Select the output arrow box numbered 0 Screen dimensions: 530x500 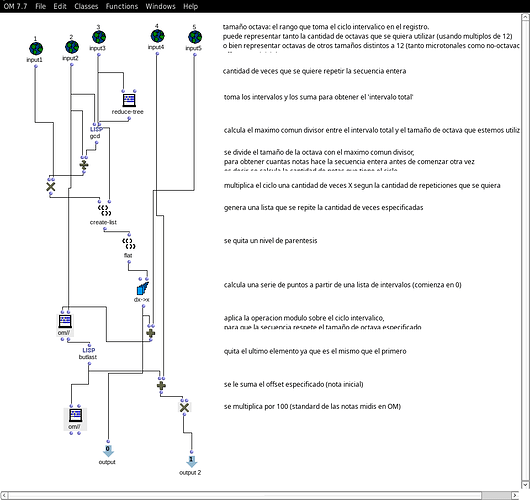coord(108,451)
